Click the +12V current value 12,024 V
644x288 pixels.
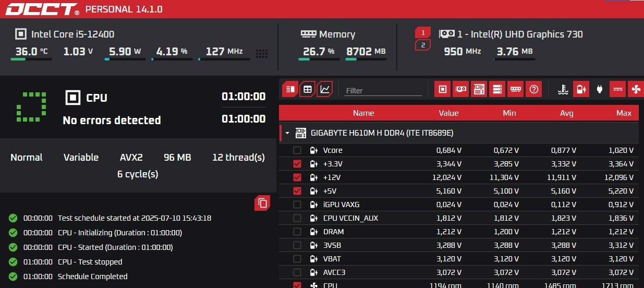click(x=447, y=177)
